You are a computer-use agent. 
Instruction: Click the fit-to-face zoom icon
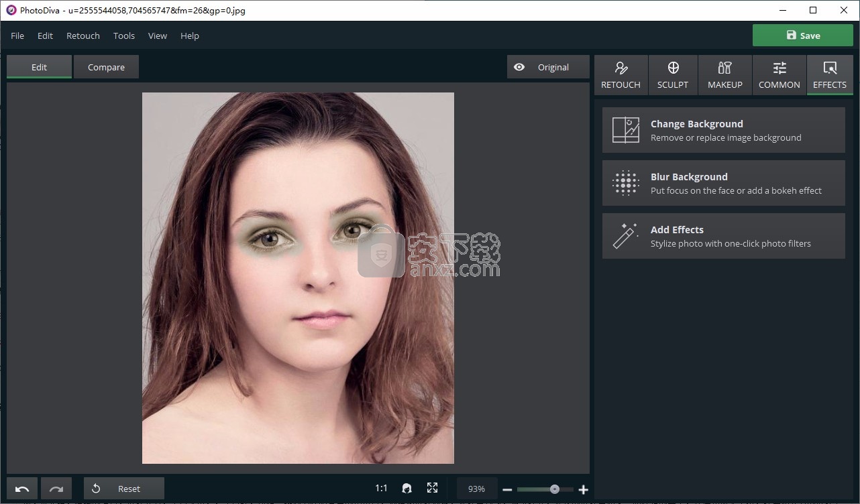pyautogui.click(x=407, y=489)
